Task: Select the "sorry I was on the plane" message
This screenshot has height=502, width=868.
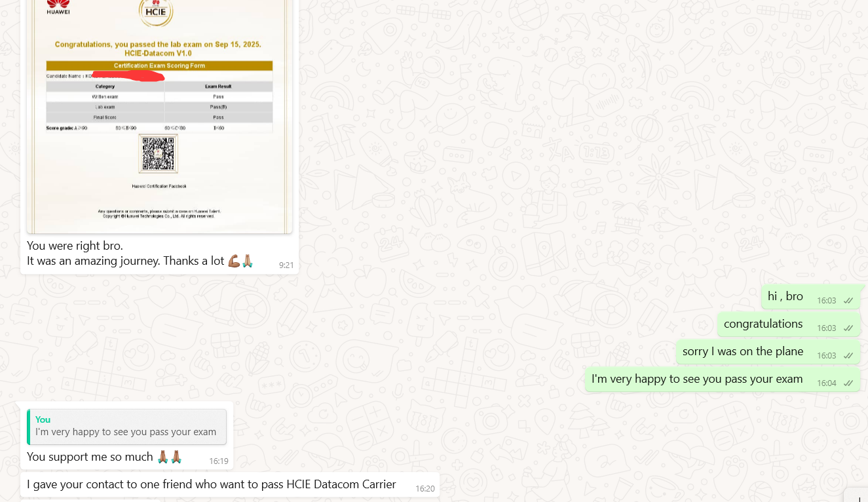Action: click(742, 351)
